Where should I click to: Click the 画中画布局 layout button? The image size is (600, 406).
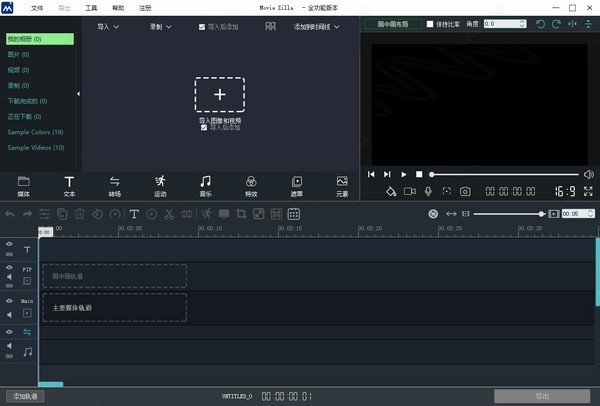coord(391,23)
